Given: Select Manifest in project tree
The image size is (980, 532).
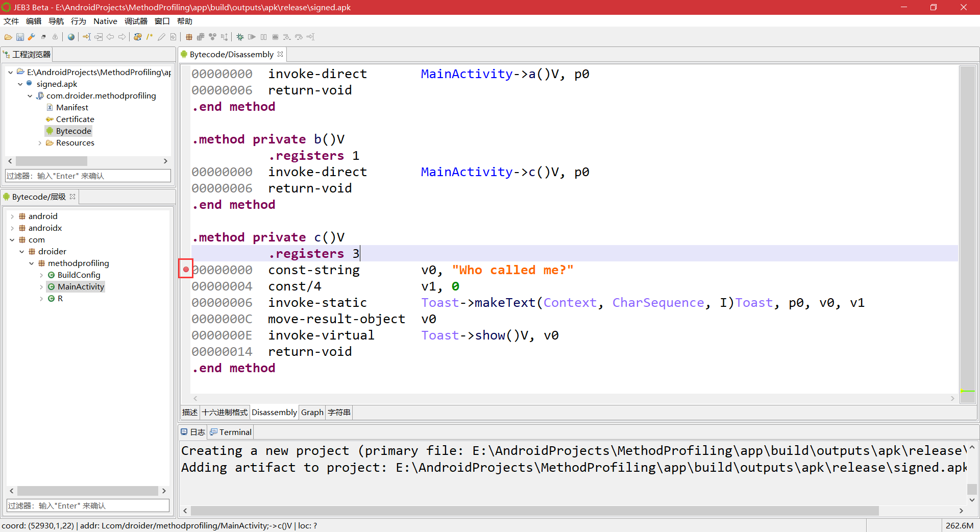Looking at the screenshot, I should 72,108.
